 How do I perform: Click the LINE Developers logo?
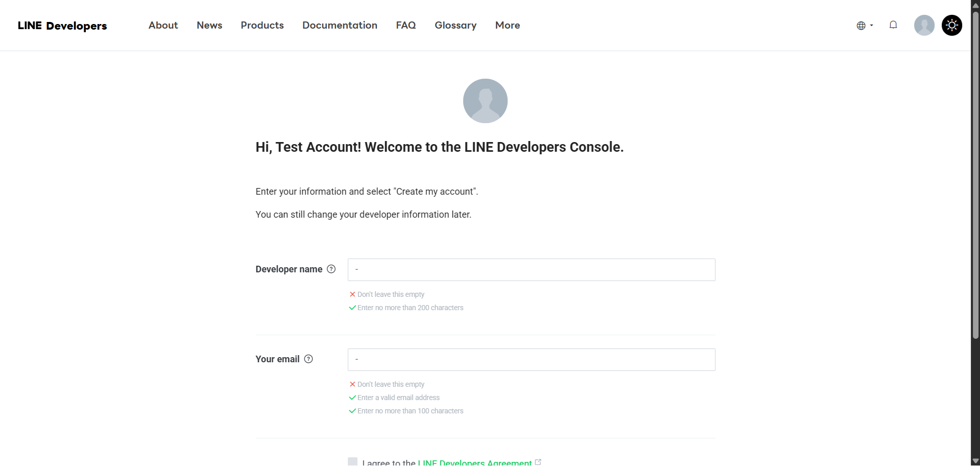click(x=62, y=26)
